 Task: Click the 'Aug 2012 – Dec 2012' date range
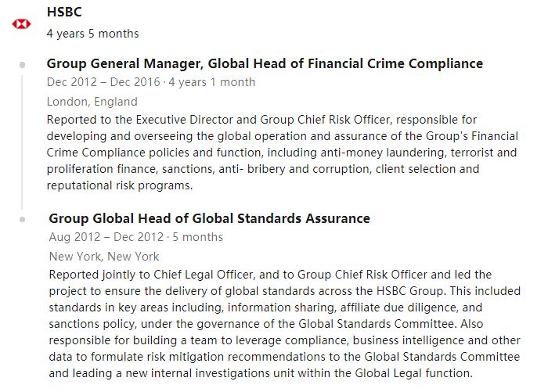pyautogui.click(x=106, y=237)
